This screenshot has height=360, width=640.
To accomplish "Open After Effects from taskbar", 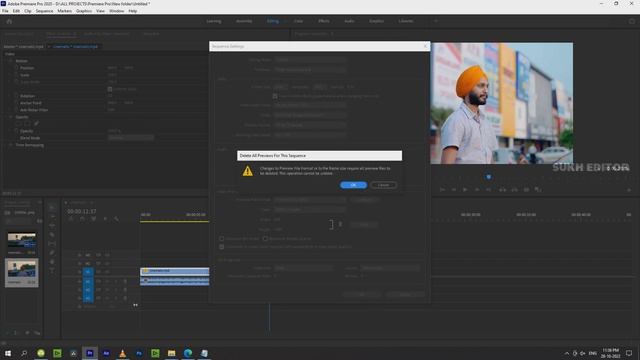I will [106, 353].
